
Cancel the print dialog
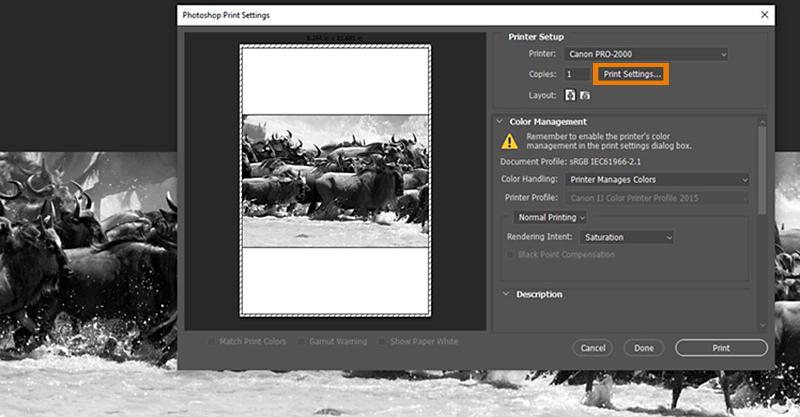pyautogui.click(x=592, y=348)
